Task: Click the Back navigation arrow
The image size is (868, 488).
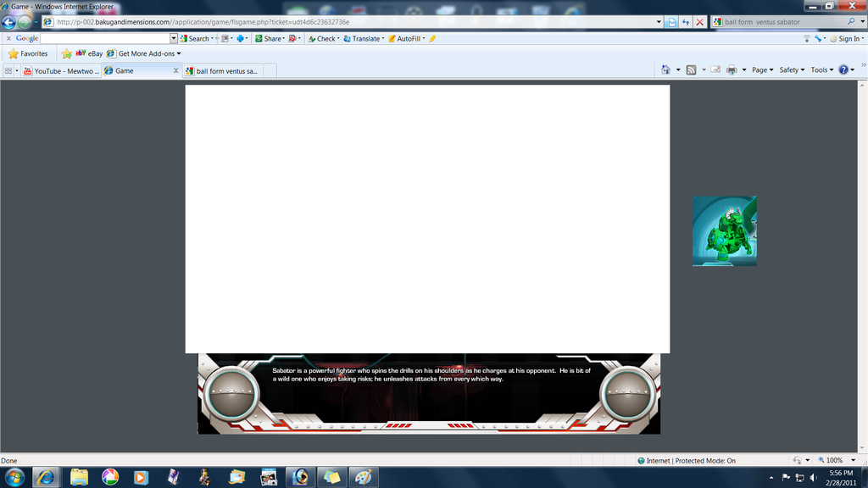Action: point(8,22)
